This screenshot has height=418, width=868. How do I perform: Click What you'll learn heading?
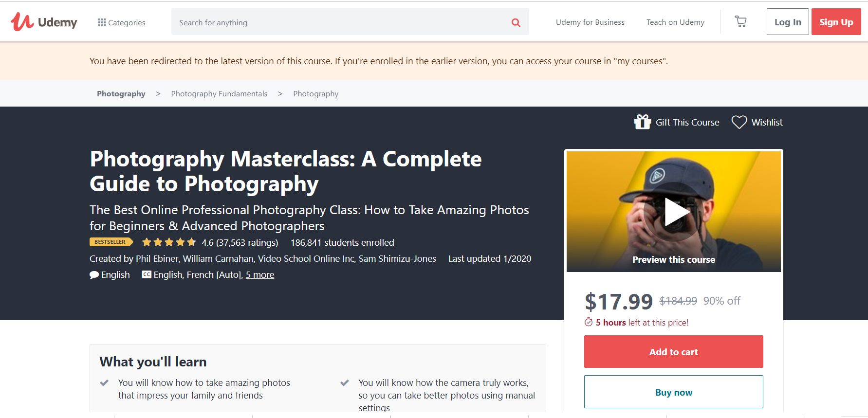click(153, 362)
